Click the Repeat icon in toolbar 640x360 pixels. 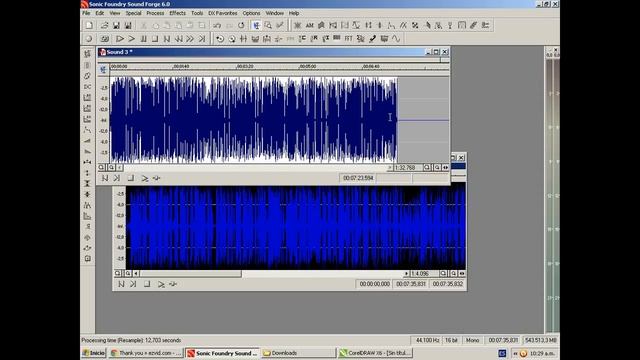pos(241,25)
